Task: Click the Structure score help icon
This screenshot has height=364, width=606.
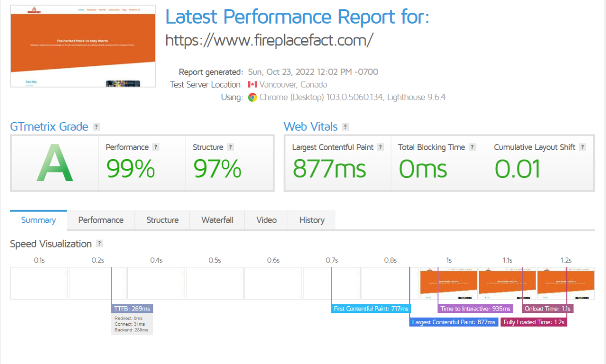Action: tap(230, 147)
